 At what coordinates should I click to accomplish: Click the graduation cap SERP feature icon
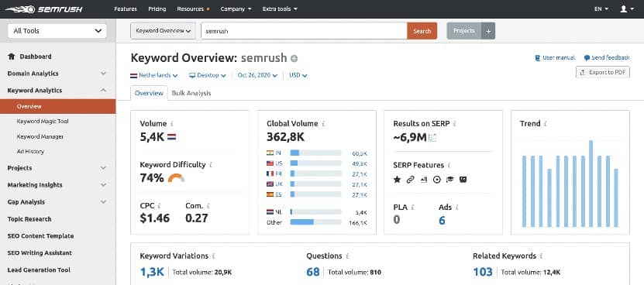pyautogui.click(x=449, y=180)
